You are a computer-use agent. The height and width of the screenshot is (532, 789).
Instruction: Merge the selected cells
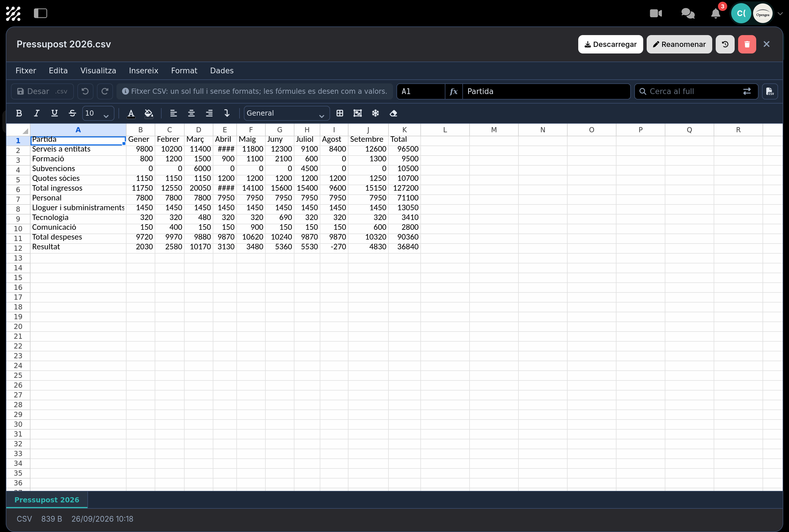(357, 113)
